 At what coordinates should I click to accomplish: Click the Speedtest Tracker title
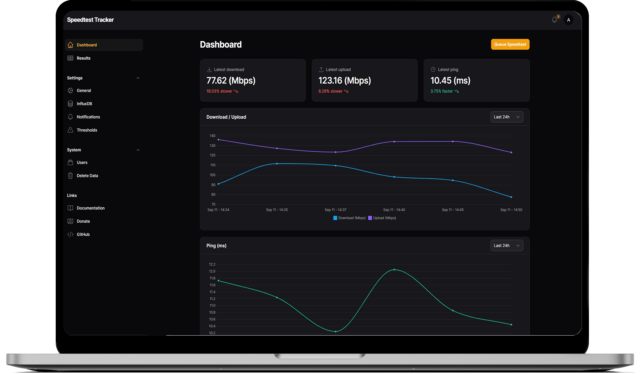coord(90,20)
